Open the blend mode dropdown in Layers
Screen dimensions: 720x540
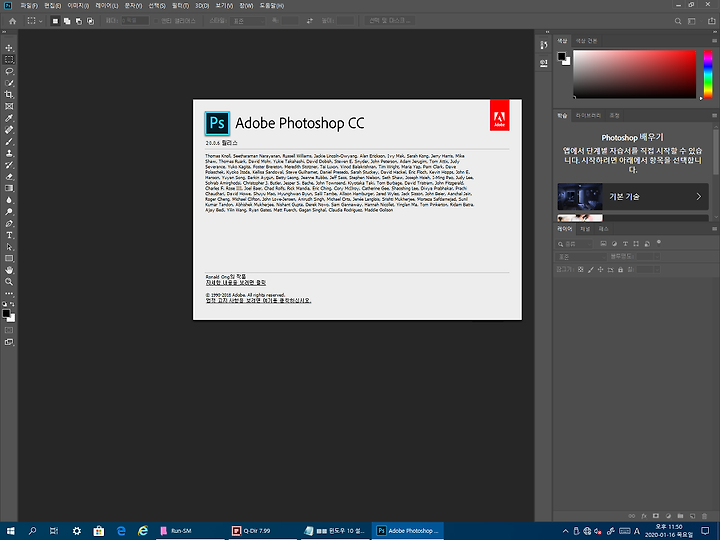[581, 257]
